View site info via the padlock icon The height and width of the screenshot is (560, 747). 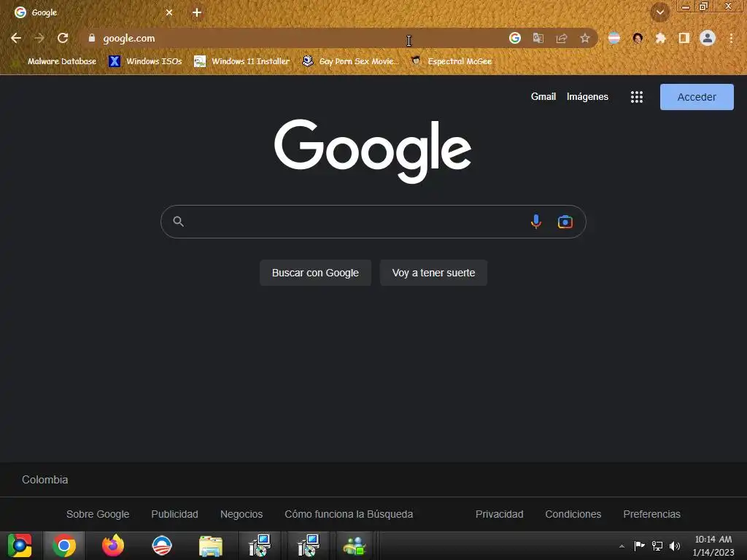92,38
